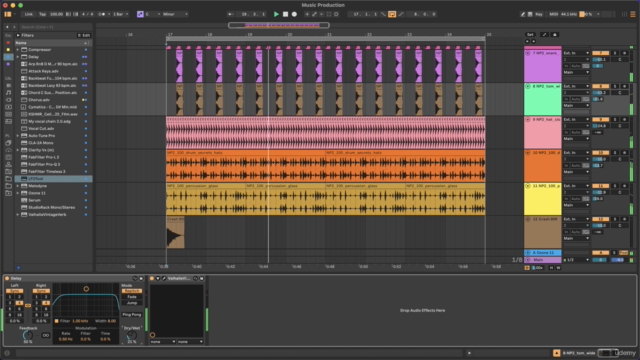
Task: Open the first none dropdown under ValhallaVintageVerb
Action: click(x=163, y=342)
